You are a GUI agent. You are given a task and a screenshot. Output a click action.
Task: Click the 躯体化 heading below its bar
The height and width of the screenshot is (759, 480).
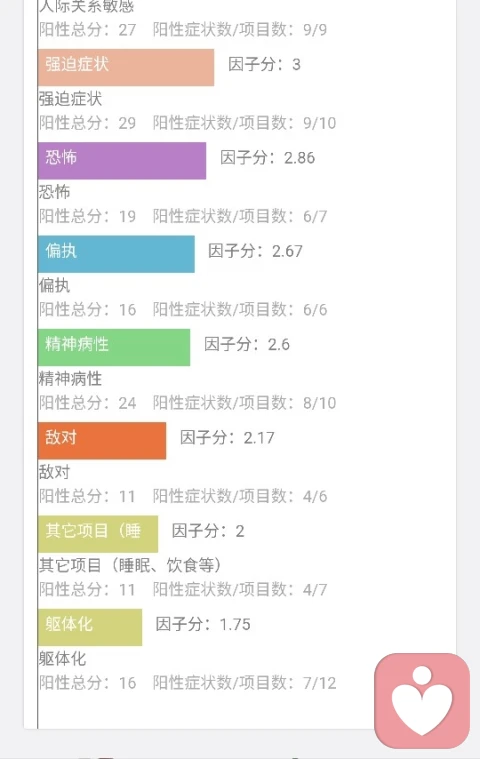point(62,659)
